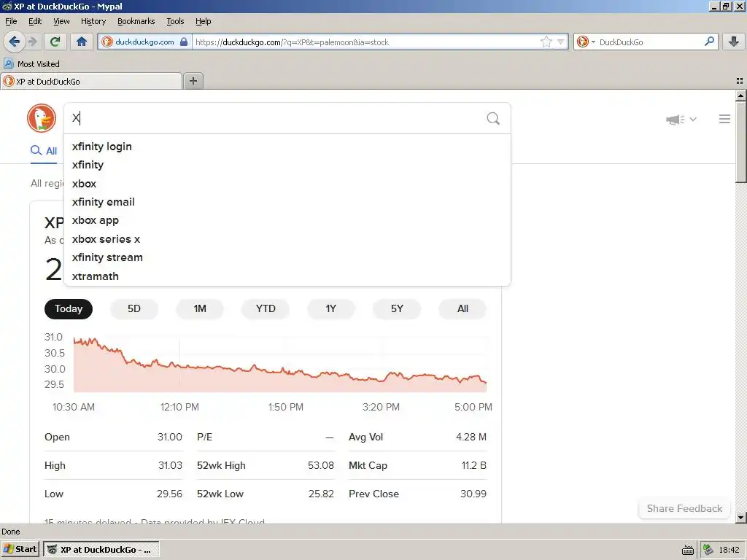
Task: Select the XP at DuckDuckGo tab
Action: (91, 82)
